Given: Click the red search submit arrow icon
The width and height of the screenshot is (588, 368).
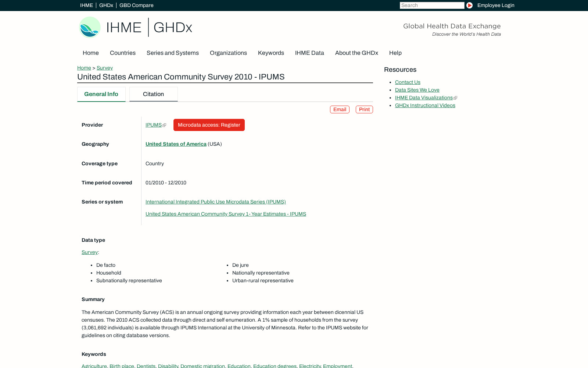Looking at the screenshot, I should [469, 5].
